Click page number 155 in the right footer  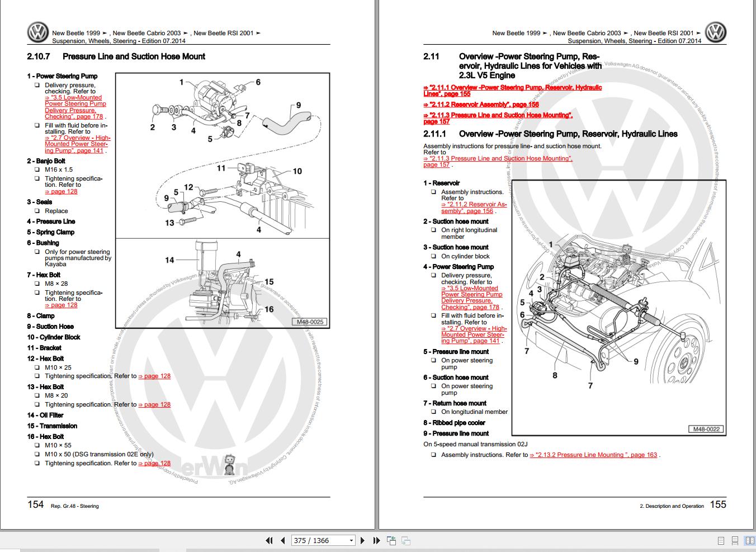[718, 504]
